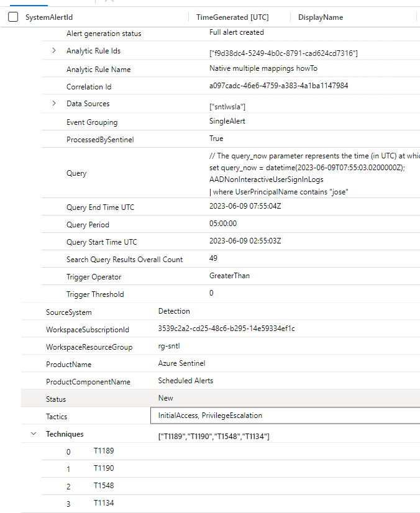Sort by the SystemAlertId column header
This screenshot has height=513, width=420.
point(48,17)
